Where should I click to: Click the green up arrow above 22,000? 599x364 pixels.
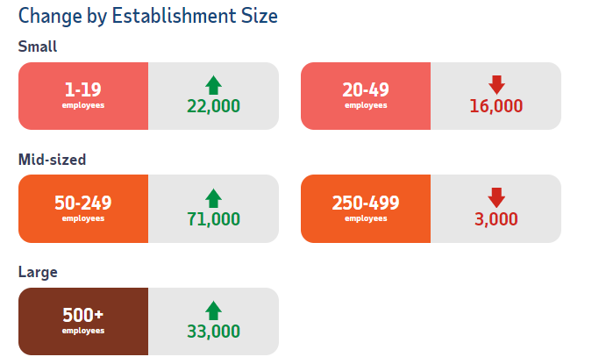point(213,85)
